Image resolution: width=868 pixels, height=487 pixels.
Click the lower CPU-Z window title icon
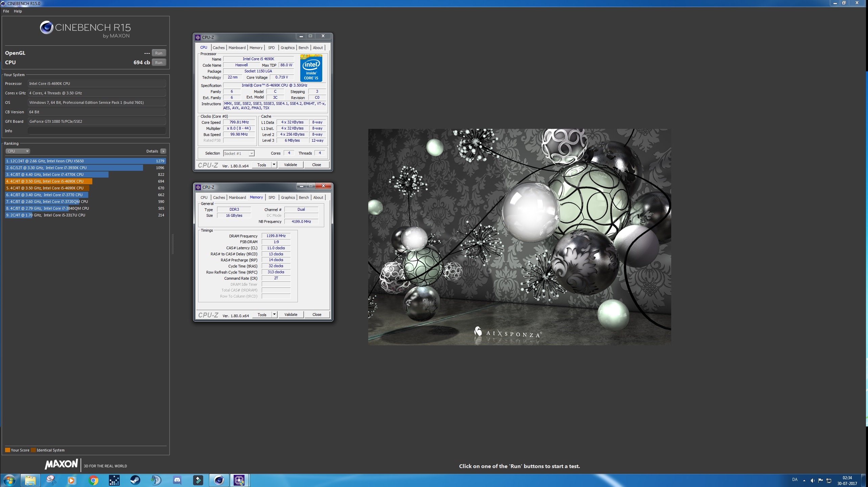[198, 187]
